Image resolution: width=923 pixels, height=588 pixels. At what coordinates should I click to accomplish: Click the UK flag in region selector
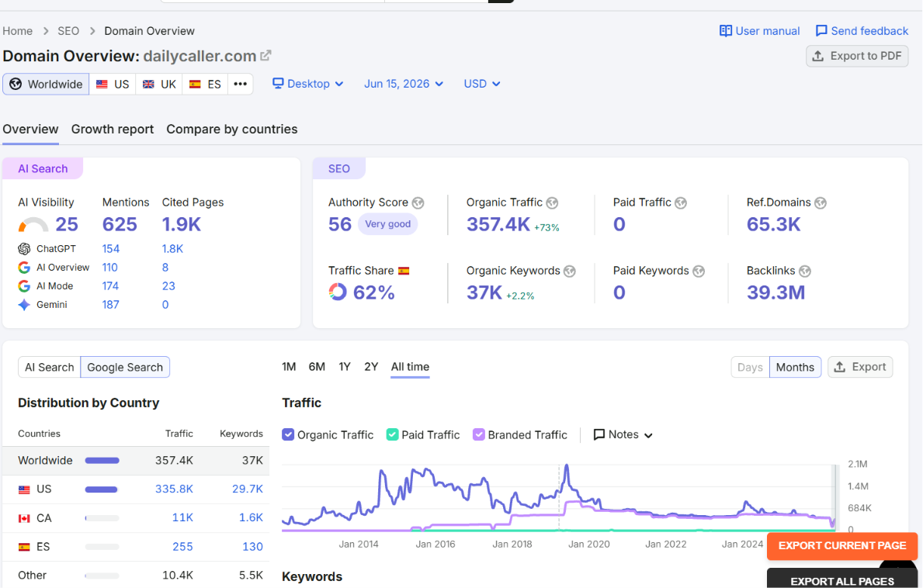pyautogui.click(x=148, y=84)
